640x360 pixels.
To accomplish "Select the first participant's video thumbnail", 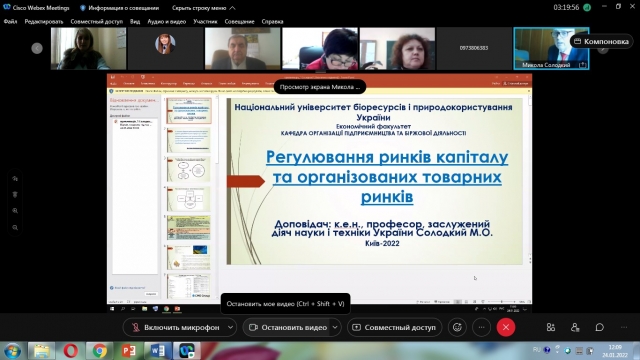I will pos(89,48).
